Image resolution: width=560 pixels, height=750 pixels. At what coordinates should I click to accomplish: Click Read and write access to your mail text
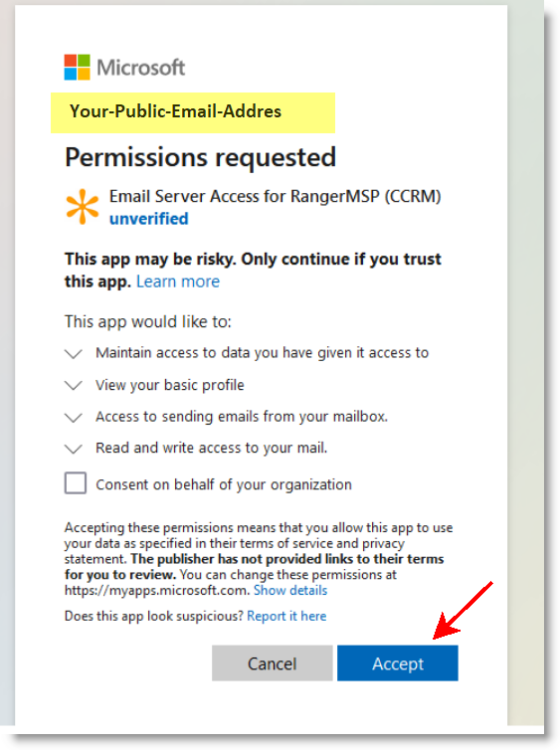tap(212, 448)
